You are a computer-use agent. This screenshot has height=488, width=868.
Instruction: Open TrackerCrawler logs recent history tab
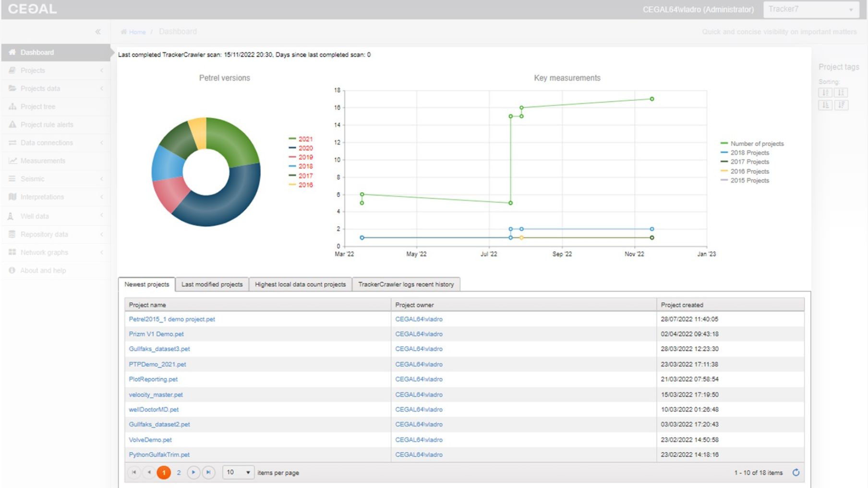[x=406, y=284]
